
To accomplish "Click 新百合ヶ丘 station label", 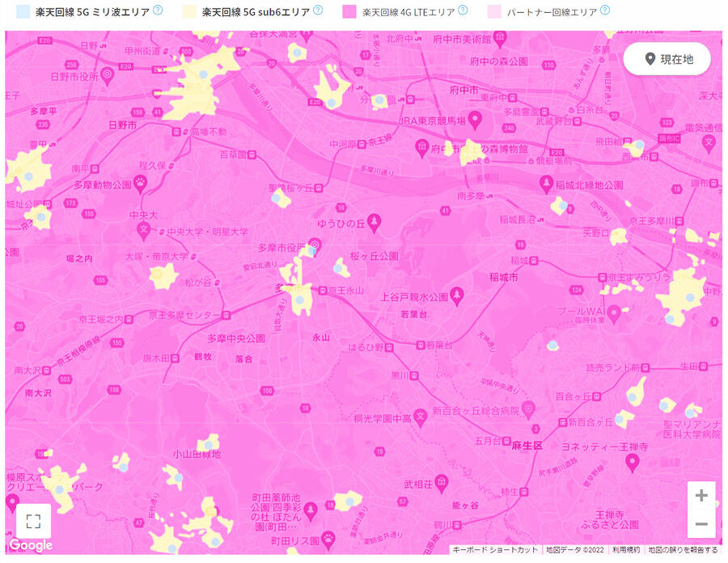I will pos(591,422).
